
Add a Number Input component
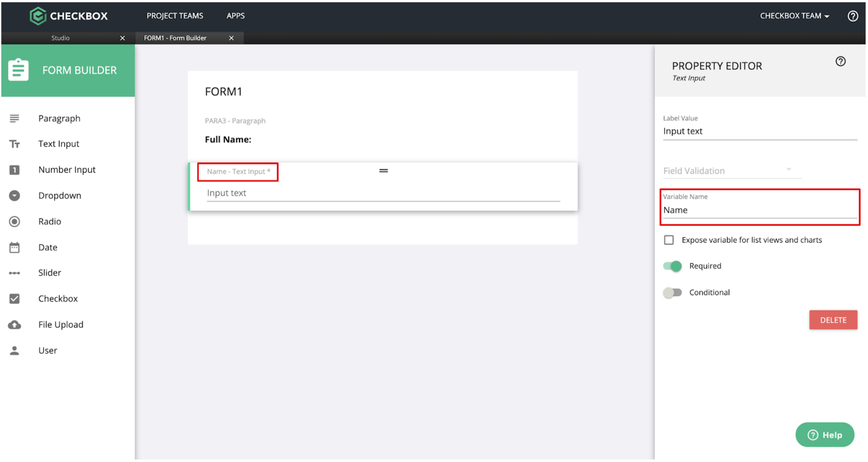click(x=67, y=170)
